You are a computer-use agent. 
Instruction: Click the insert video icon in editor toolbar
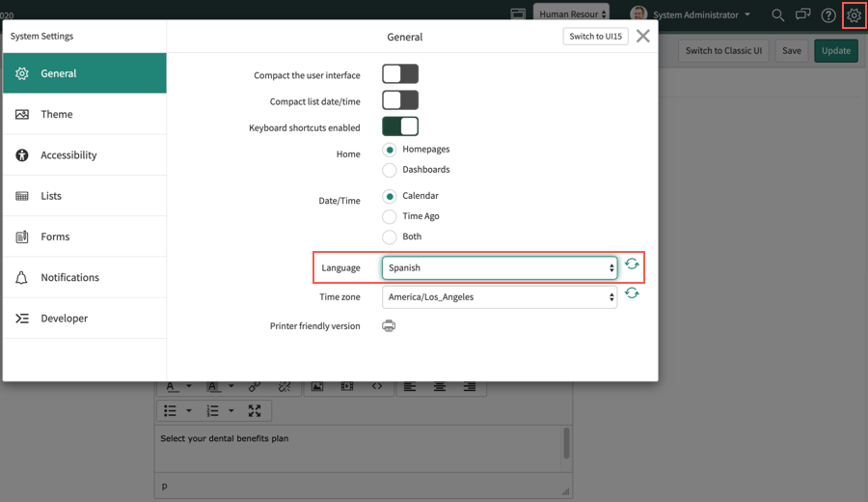(x=347, y=387)
